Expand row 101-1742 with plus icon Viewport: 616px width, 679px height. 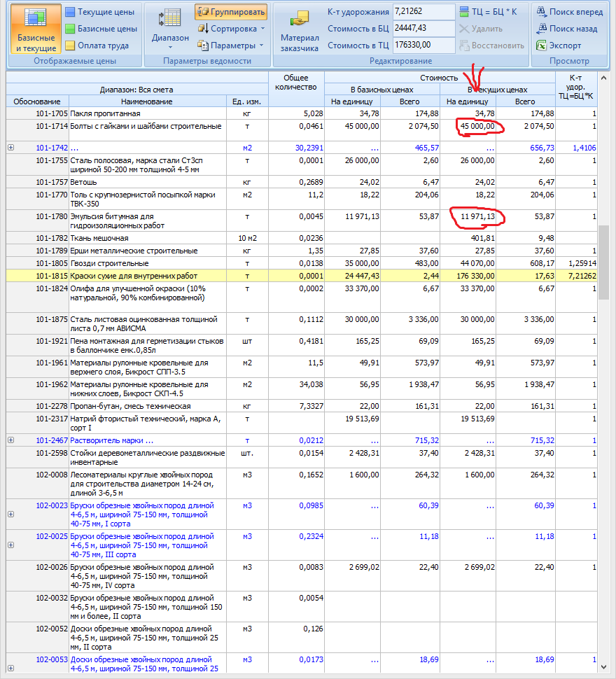click(x=10, y=148)
